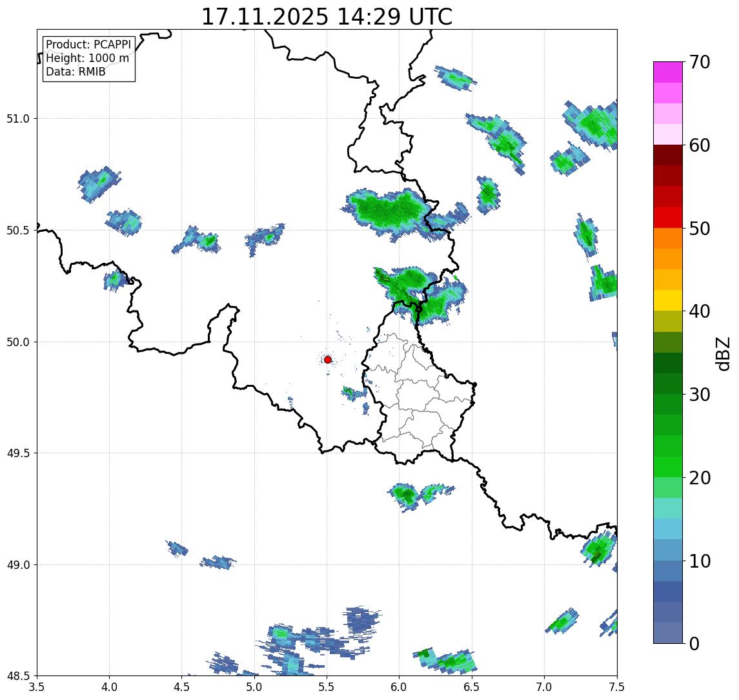This screenshot has width=739, height=700.
Task: Click longitude tick label 4.5
Action: click(182, 687)
